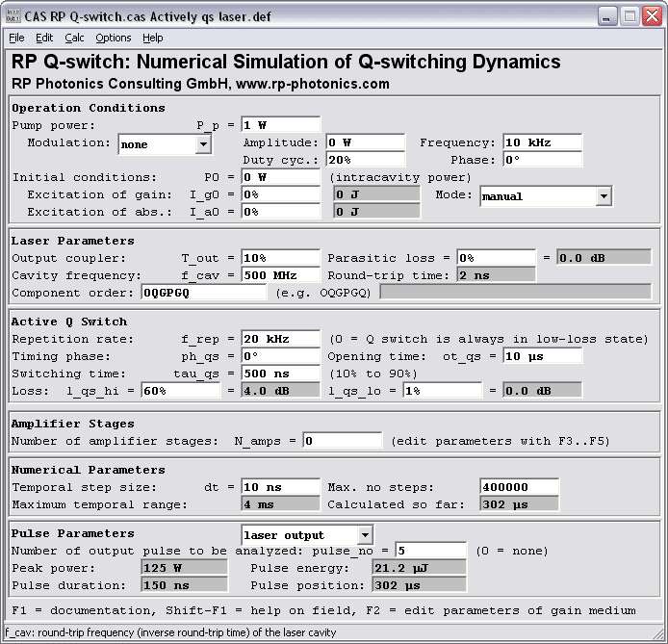The width and height of the screenshot is (668, 644).
Task: Click the l_qs_hi 4.0 dB readout
Action: tap(280, 391)
